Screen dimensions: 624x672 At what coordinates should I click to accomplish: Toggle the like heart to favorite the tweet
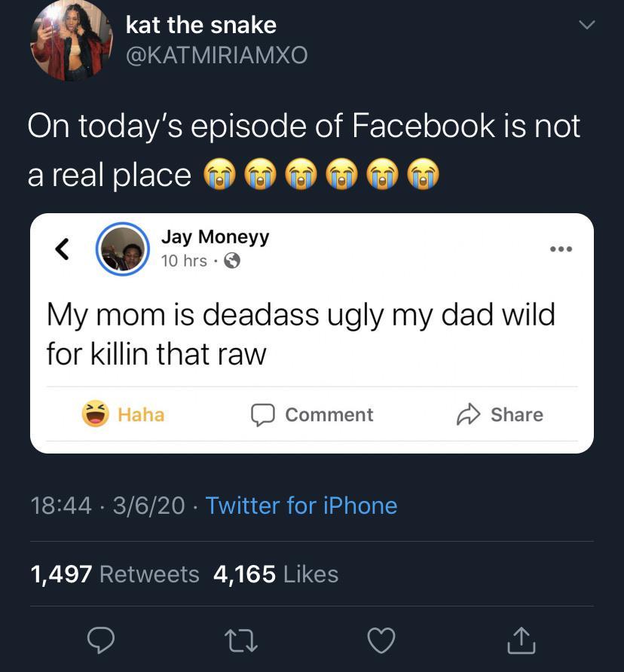(381, 641)
